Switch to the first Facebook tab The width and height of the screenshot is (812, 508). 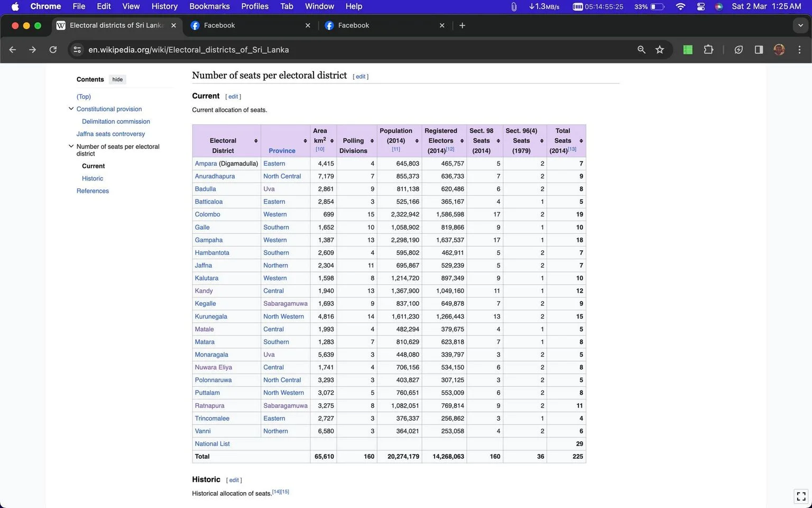250,25
